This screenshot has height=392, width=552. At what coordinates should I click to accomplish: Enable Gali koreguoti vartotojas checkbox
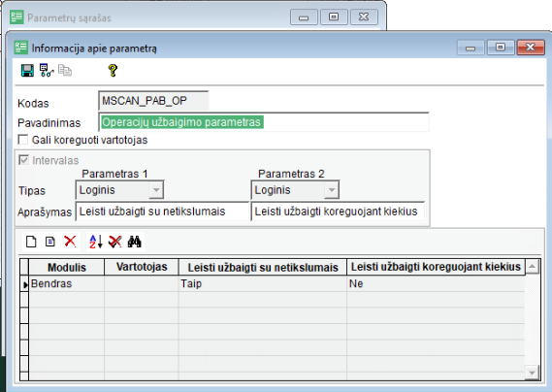tap(23, 140)
